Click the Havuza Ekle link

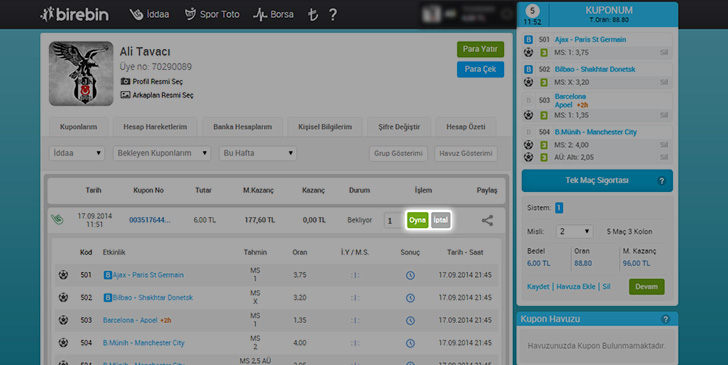pyautogui.click(x=576, y=287)
